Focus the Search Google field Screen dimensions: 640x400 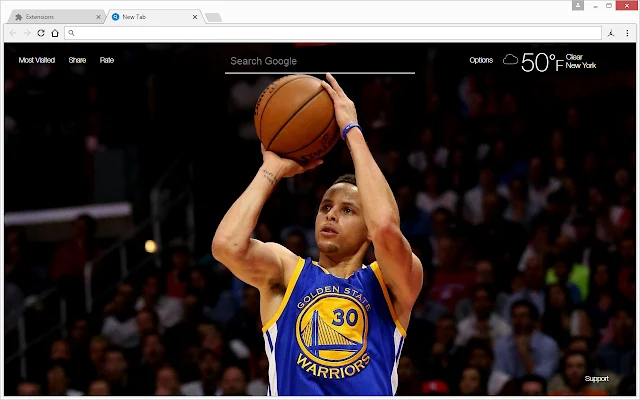click(320, 62)
